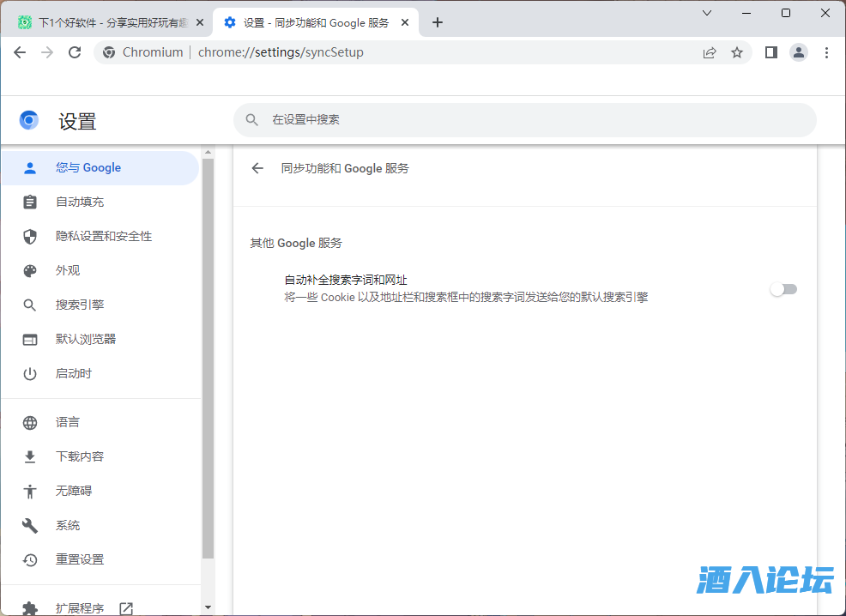Click the browser back navigation arrow
This screenshot has width=846, height=616.
tap(20, 52)
